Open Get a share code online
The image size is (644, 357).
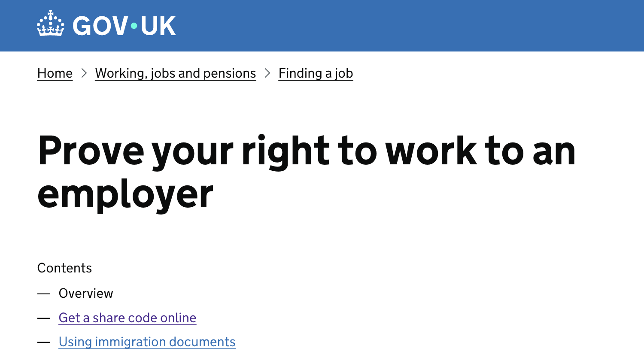click(128, 318)
